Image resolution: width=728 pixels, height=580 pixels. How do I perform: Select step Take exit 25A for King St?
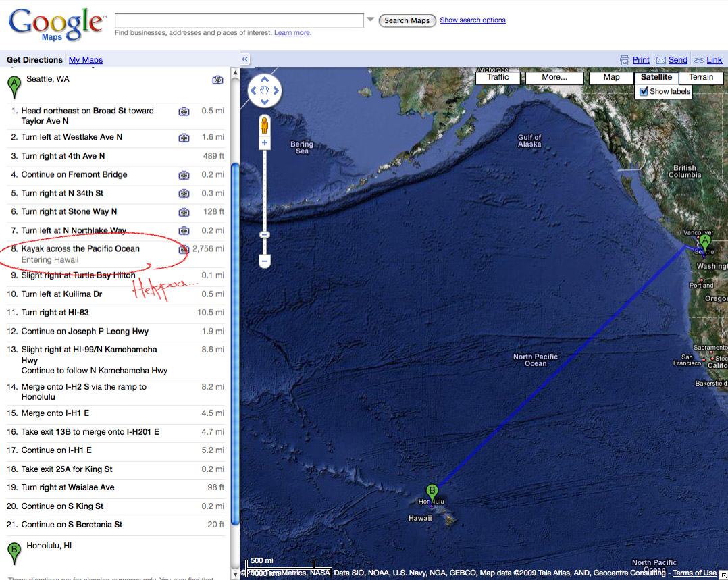pos(115,469)
